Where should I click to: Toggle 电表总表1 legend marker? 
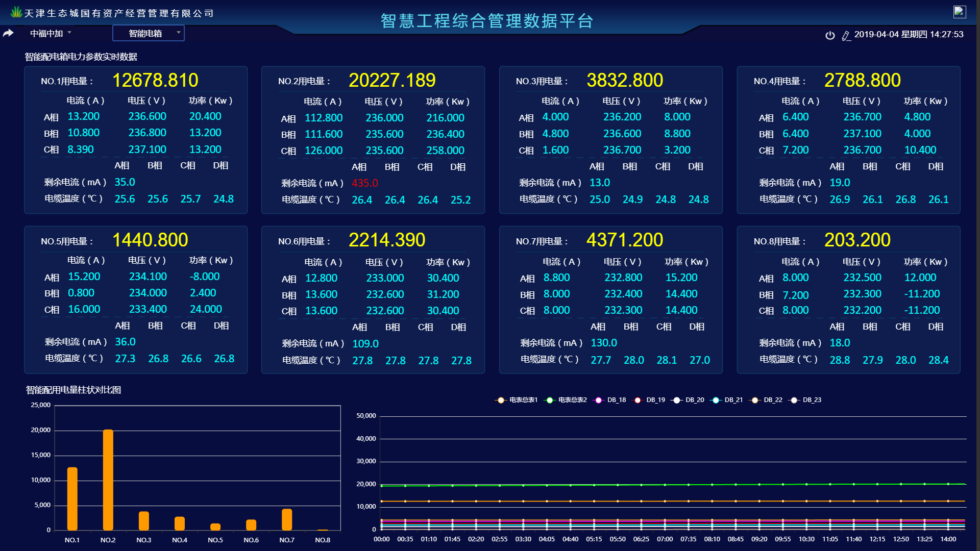(x=501, y=400)
